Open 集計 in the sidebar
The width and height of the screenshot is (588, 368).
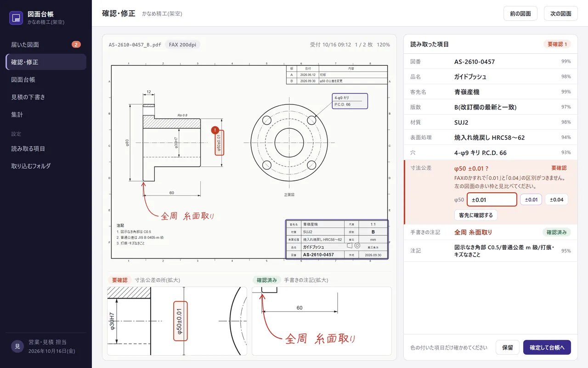click(x=46, y=115)
